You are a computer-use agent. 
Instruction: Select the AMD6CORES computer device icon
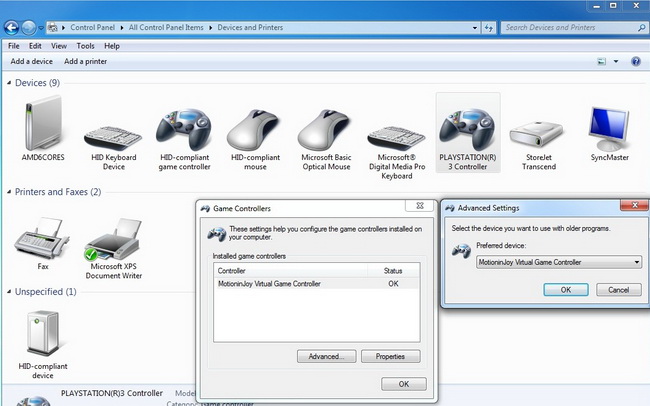[x=43, y=124]
